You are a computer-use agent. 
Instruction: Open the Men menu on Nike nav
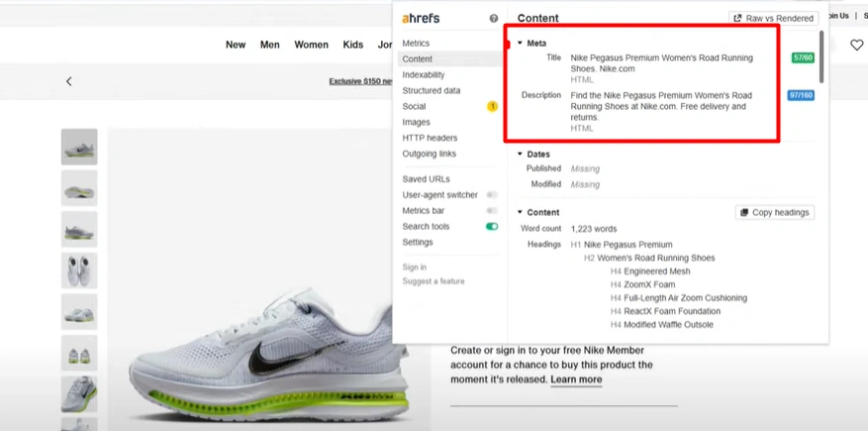269,45
